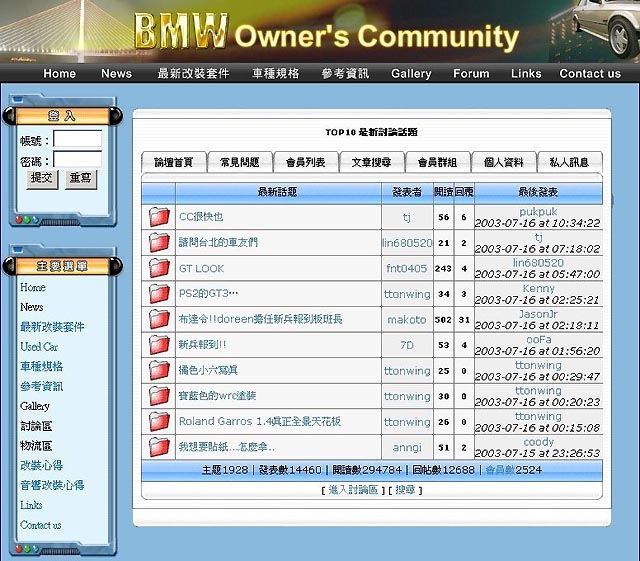Switch to the 文章搜尋 tab
Viewport: 640px width, 561px height.
coord(372,163)
